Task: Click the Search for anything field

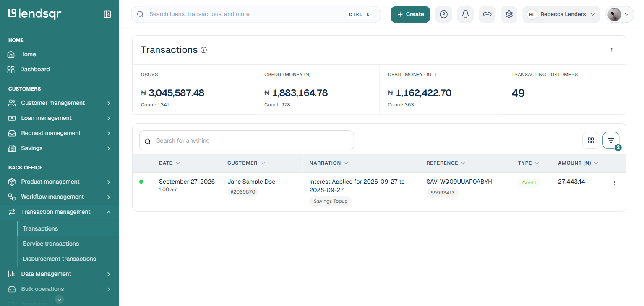Action: click(247, 141)
